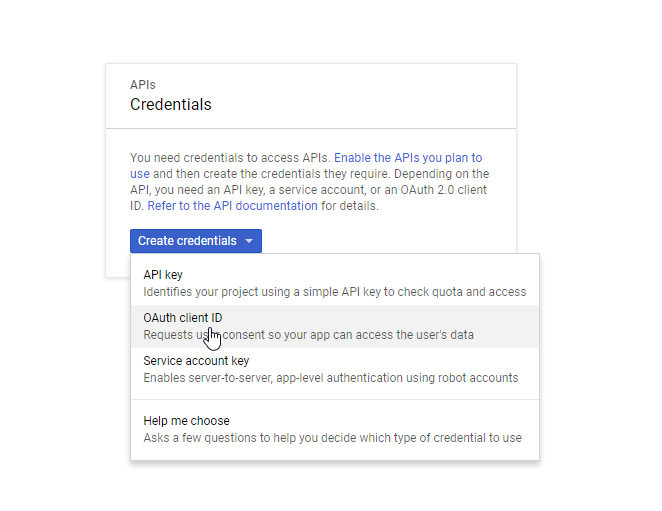Pick the Help me choose entry
Image resolution: width=662 pixels, height=511 pixels.
point(186,421)
